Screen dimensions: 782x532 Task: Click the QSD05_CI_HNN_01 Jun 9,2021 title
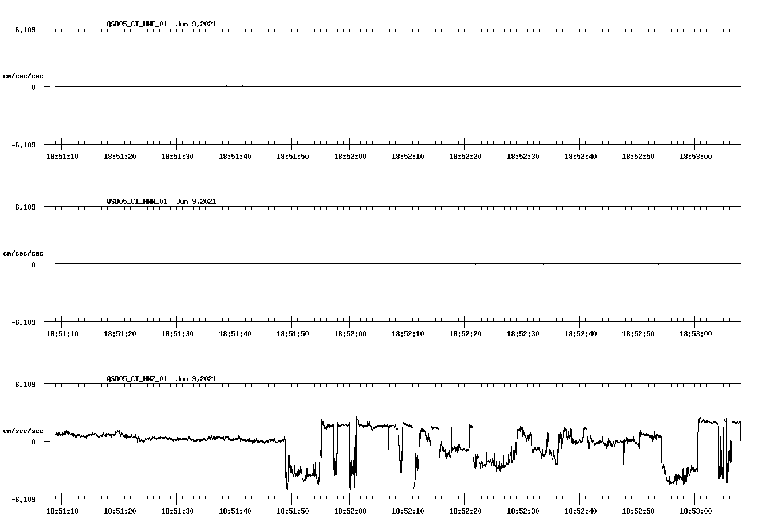click(161, 202)
